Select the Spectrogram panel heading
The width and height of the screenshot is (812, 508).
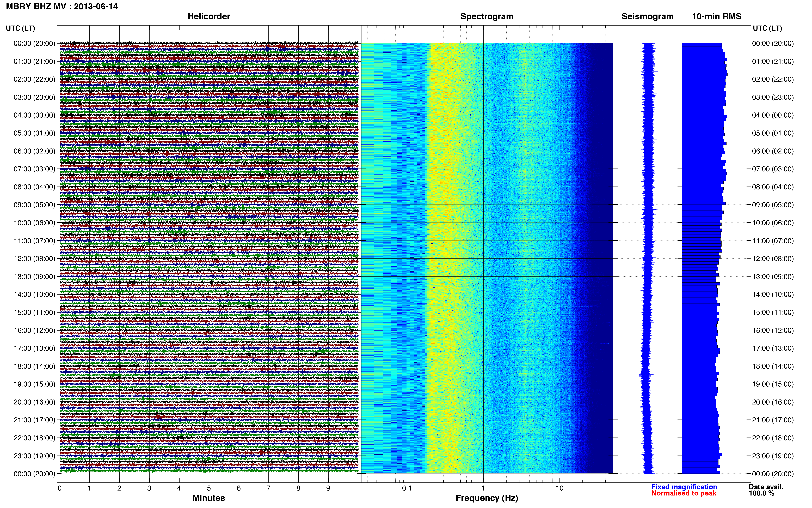click(487, 16)
